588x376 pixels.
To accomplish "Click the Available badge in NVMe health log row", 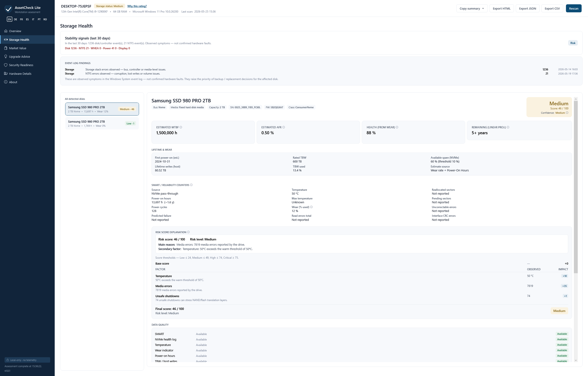I will coord(562,339).
